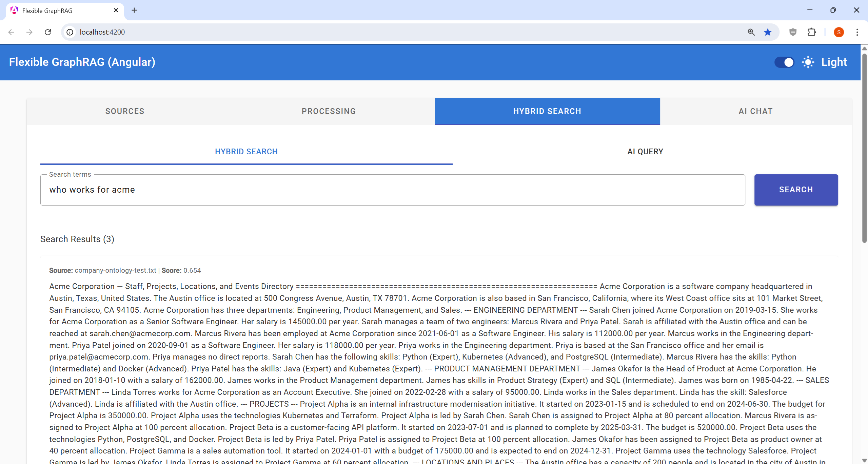Open the AI Chat tab
The height and width of the screenshot is (464, 868).
point(755,111)
